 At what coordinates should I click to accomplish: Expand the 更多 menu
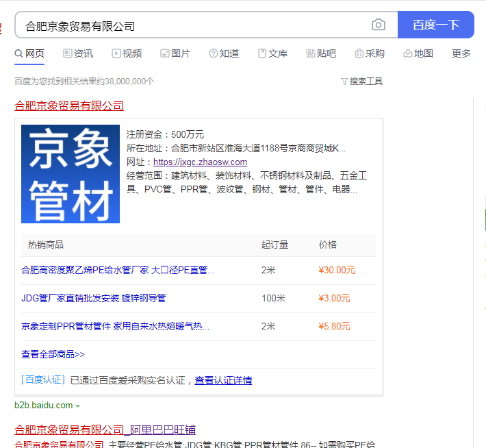461,53
